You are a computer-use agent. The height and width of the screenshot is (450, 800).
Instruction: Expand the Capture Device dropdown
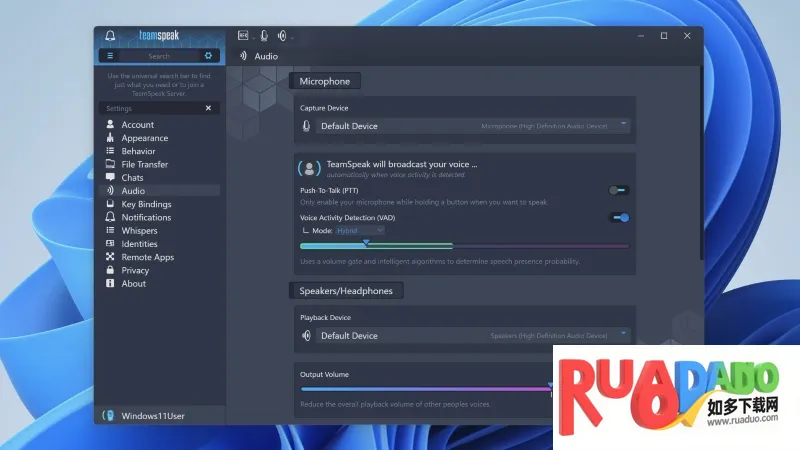coord(472,126)
